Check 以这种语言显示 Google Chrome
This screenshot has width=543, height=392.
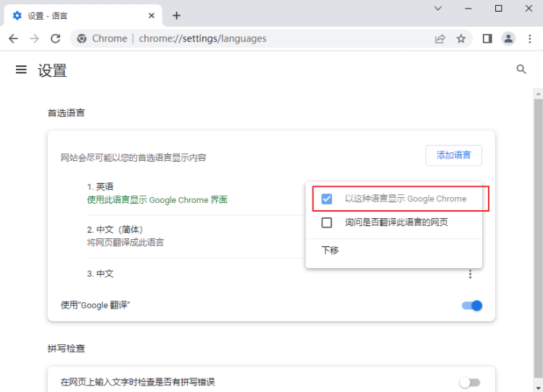click(326, 199)
